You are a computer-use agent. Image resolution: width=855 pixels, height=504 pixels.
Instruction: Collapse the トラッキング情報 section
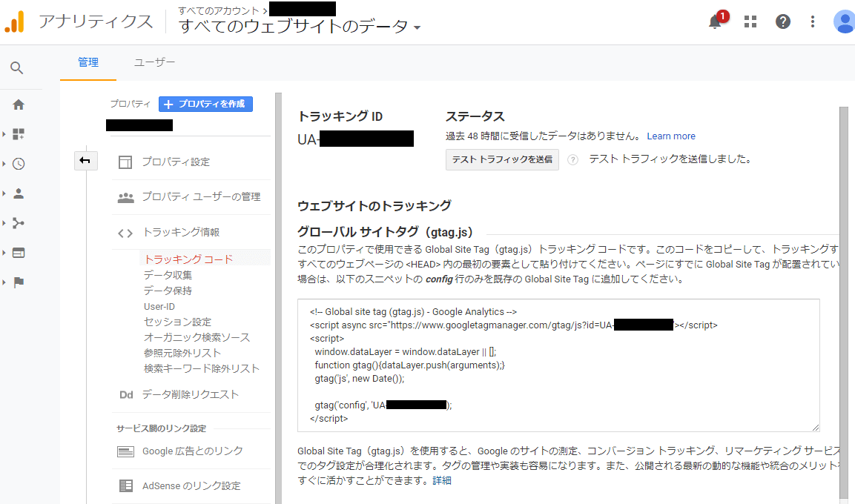[181, 232]
